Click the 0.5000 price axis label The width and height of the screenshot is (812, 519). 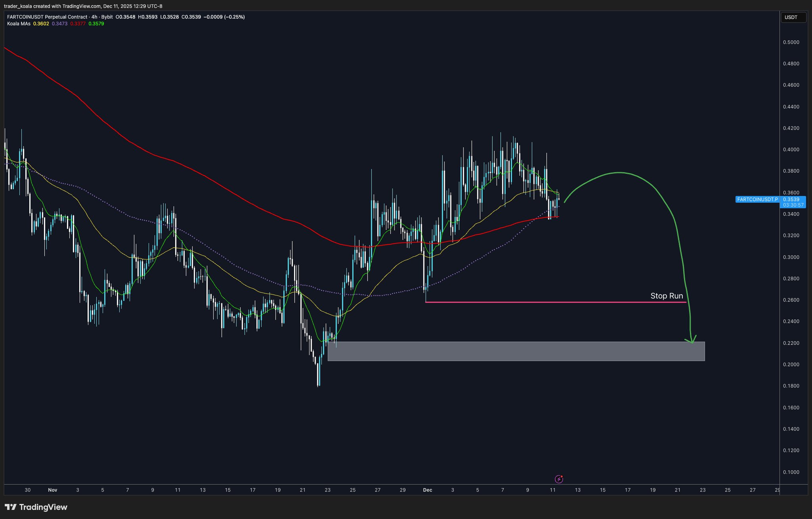tap(791, 42)
